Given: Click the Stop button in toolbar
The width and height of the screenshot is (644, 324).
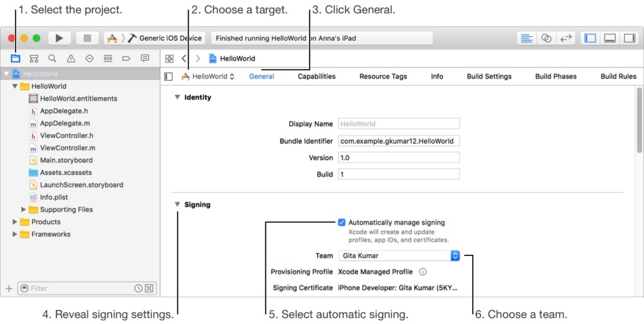Looking at the screenshot, I should (x=87, y=38).
